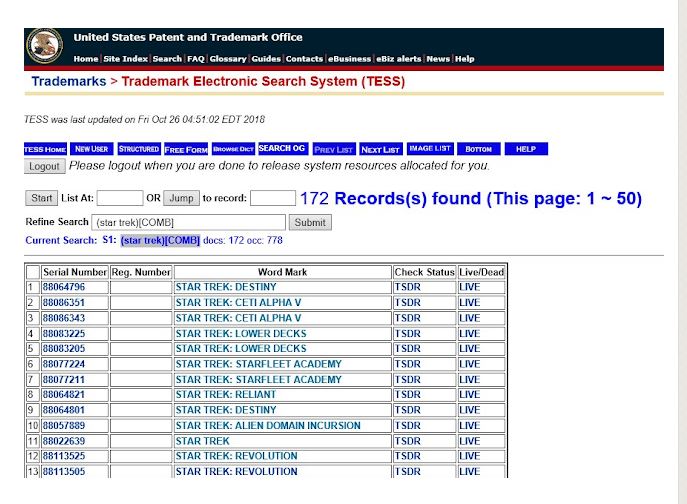Check TSDR status for row 8
The height and width of the screenshot is (504, 687).
(x=407, y=394)
